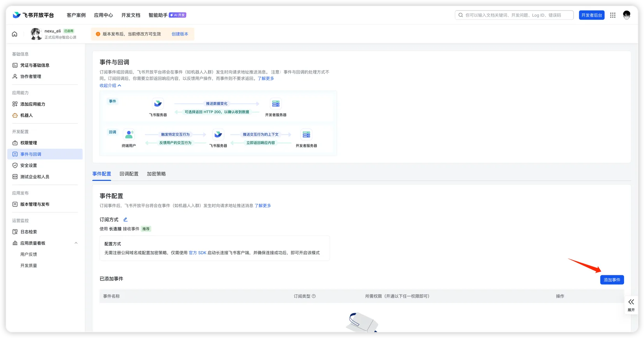Click the user avatar at top right
Screen dimensions: 644x338
[626, 15]
